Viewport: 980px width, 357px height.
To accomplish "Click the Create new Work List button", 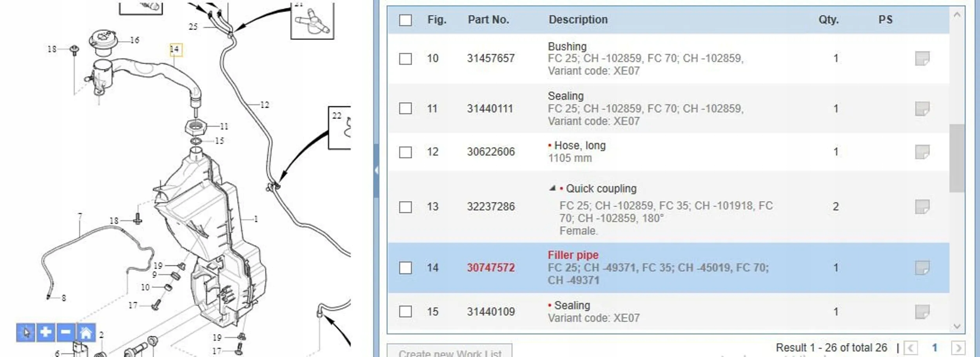I will [450, 352].
